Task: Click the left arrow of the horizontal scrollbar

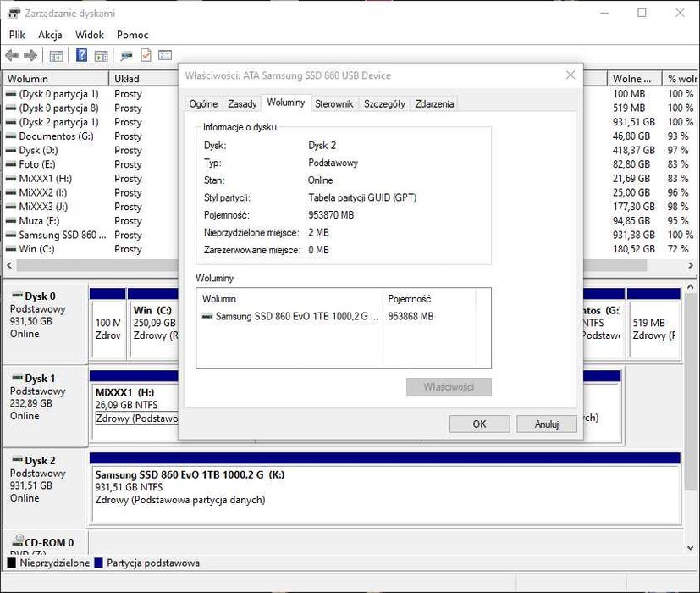Action: pyautogui.click(x=9, y=265)
